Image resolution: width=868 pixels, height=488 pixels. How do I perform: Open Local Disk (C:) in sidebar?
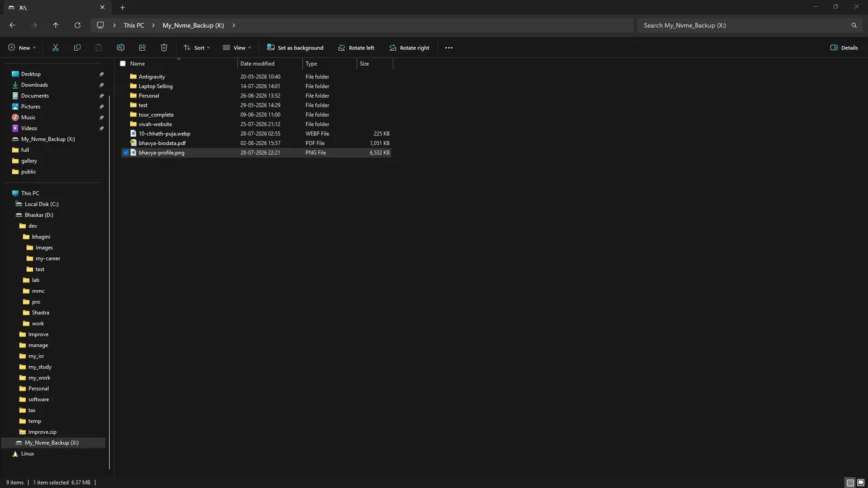point(41,204)
